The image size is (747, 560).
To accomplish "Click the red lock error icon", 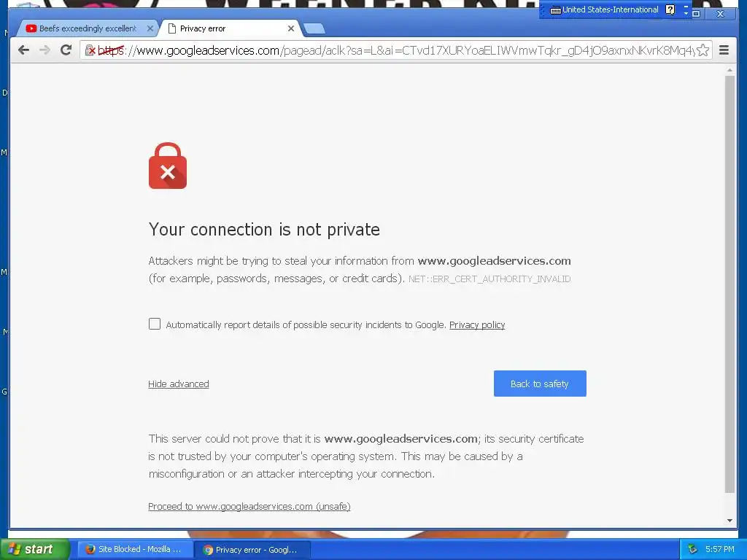I will click(168, 166).
